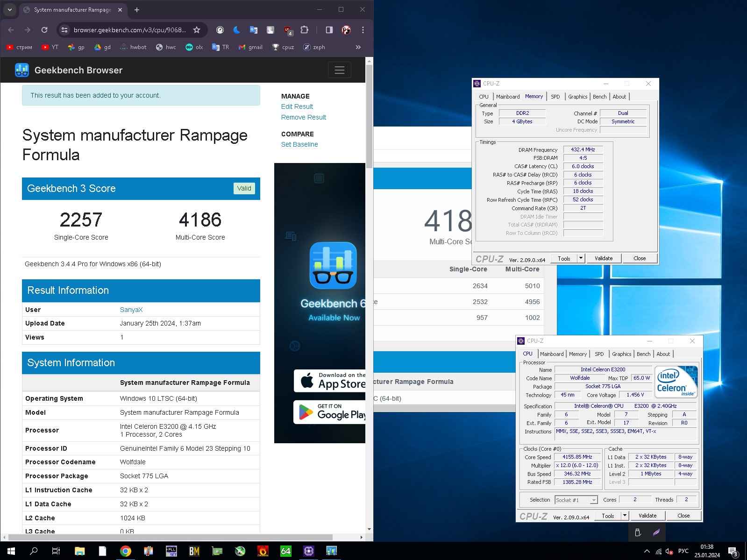Screen dimensions: 747x560
Task: Click the Google Play badge in the ad
Action: (x=330, y=412)
